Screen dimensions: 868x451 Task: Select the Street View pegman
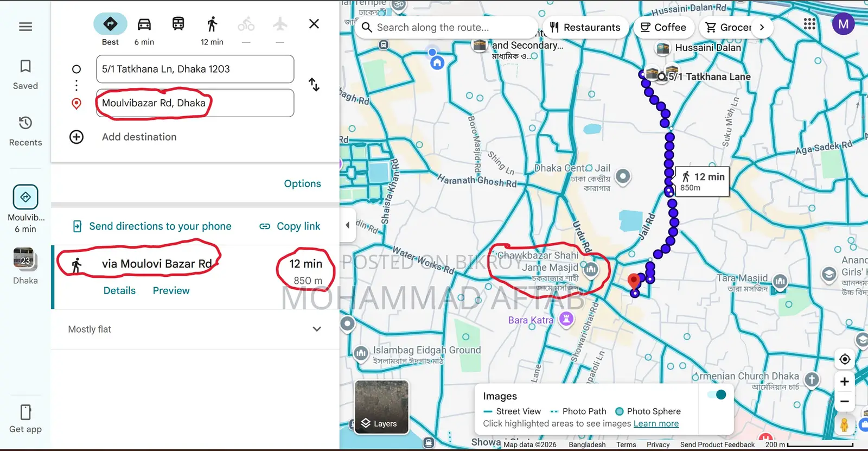pos(844,425)
